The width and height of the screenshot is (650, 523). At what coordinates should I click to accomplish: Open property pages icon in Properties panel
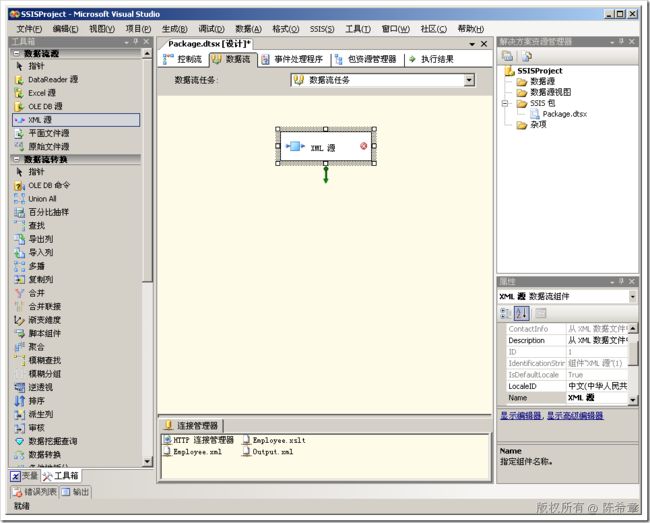coord(541,313)
